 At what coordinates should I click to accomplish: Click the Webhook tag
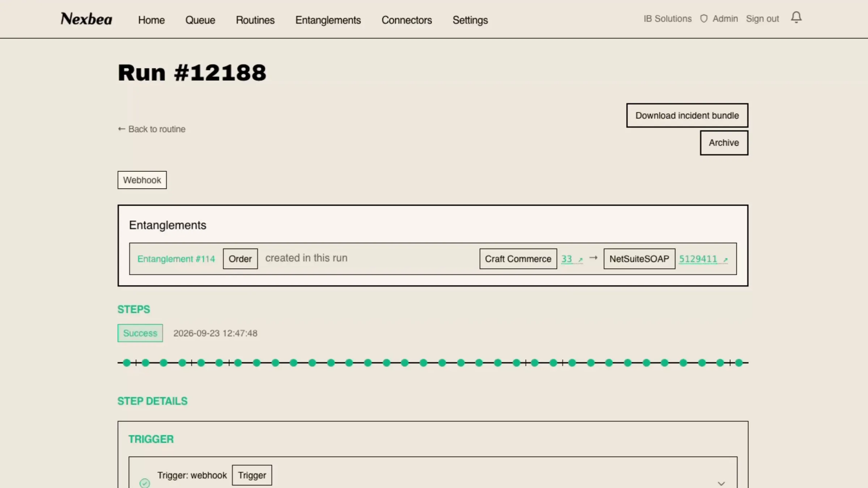[x=142, y=180]
